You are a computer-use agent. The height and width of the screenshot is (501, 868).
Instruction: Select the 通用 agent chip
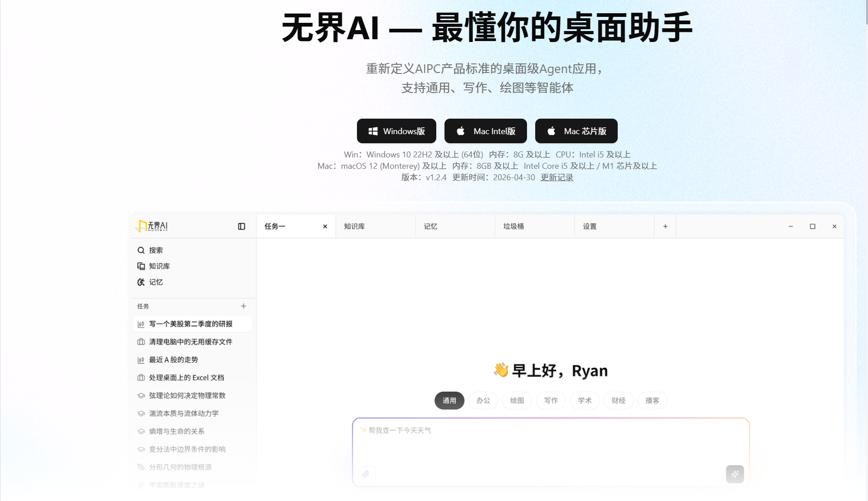pos(449,401)
